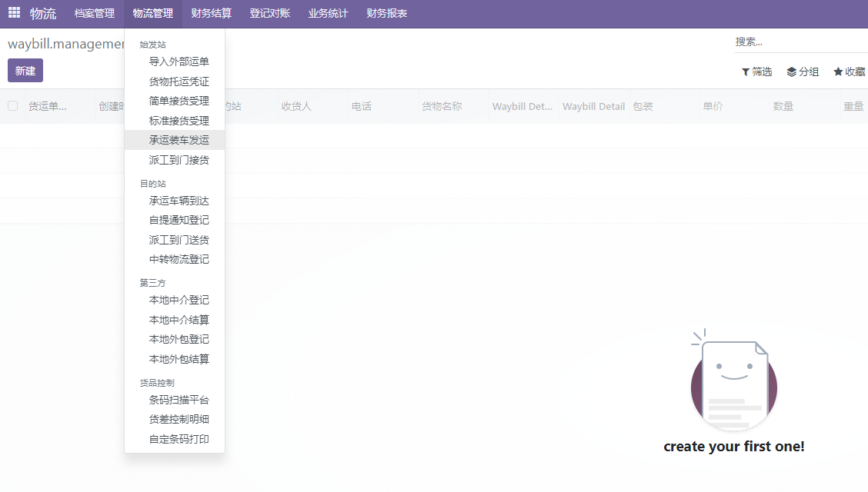Click the filter funnel icon
Image resolution: width=868 pixels, height=492 pixels.
coord(746,71)
